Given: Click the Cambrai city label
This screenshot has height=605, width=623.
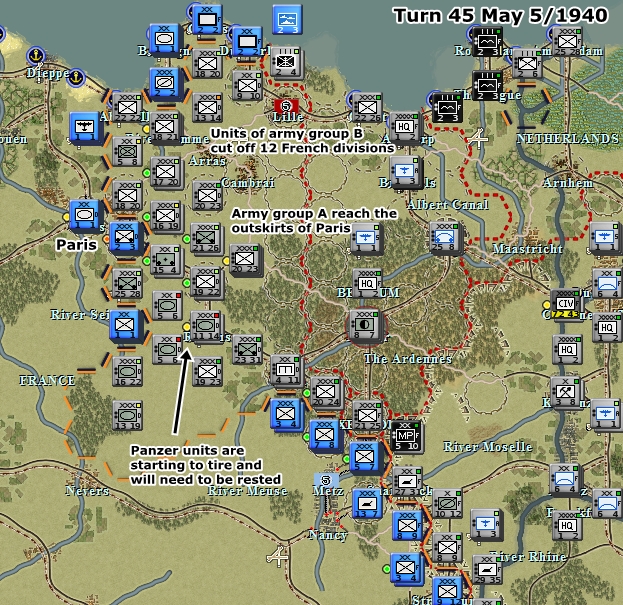Looking at the screenshot, I should 248,183.
